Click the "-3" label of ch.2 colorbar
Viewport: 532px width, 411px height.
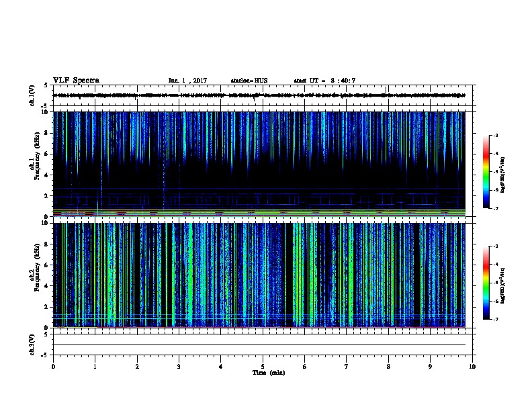coord(496,246)
